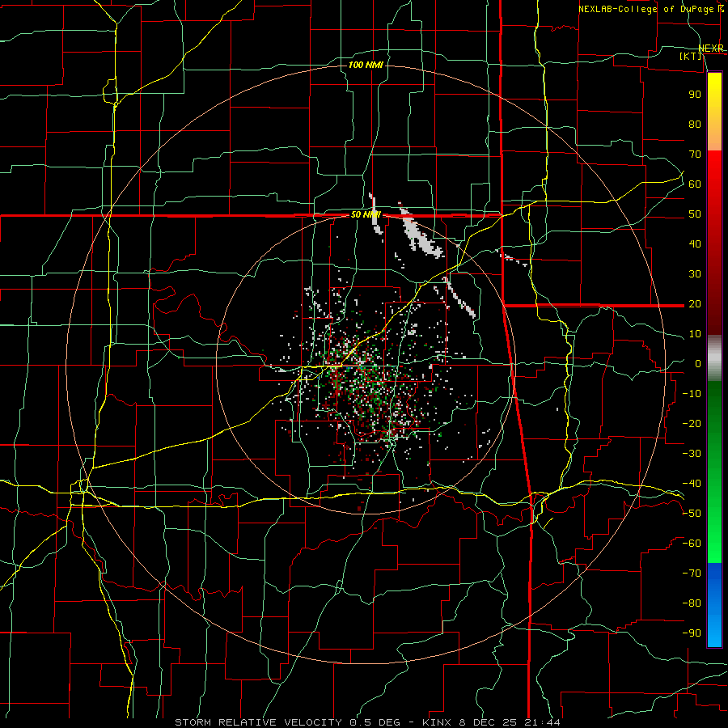
Task: Click the 10 value on the velocity scale
Action: 695,334
